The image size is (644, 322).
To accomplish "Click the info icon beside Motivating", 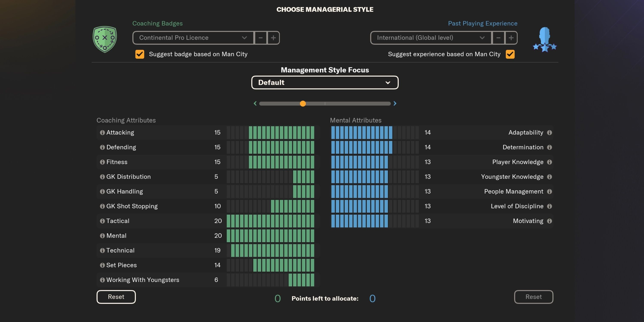I will [x=549, y=221].
